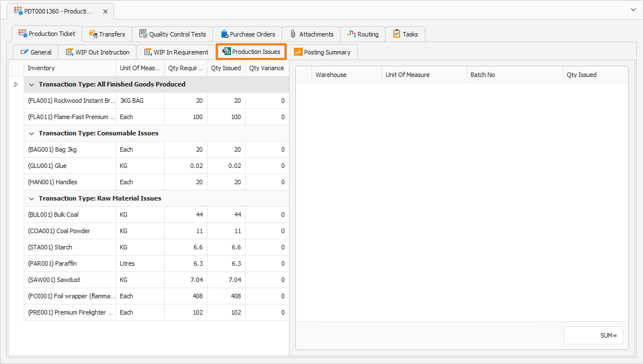Switch to WIP In Requirement tab
The image size is (643, 364).
(x=176, y=52)
